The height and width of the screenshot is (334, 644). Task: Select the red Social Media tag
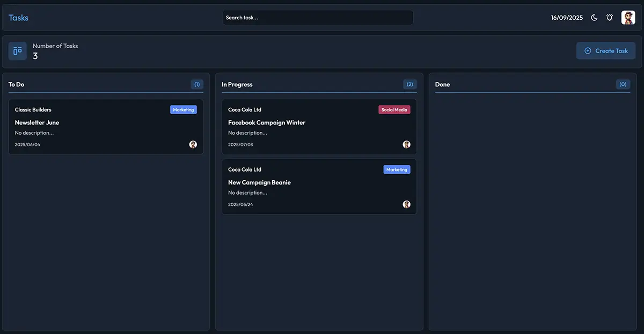click(394, 110)
